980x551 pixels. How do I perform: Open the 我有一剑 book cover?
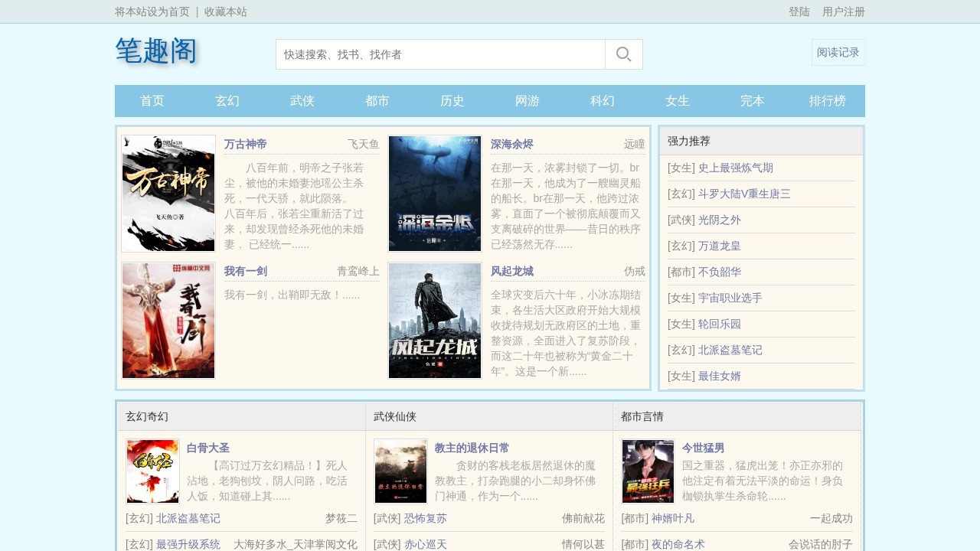pos(168,321)
